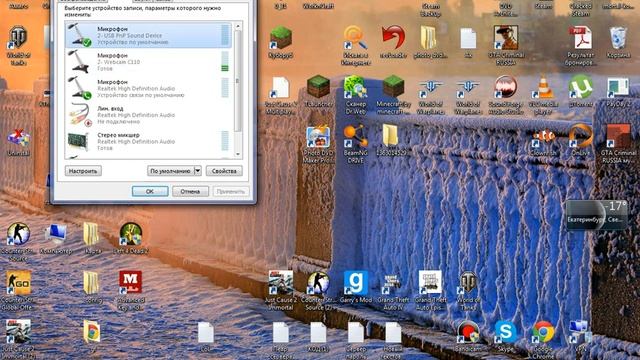Open the Photo DVD Maker shortcut
The image size is (640, 360).
point(318,144)
